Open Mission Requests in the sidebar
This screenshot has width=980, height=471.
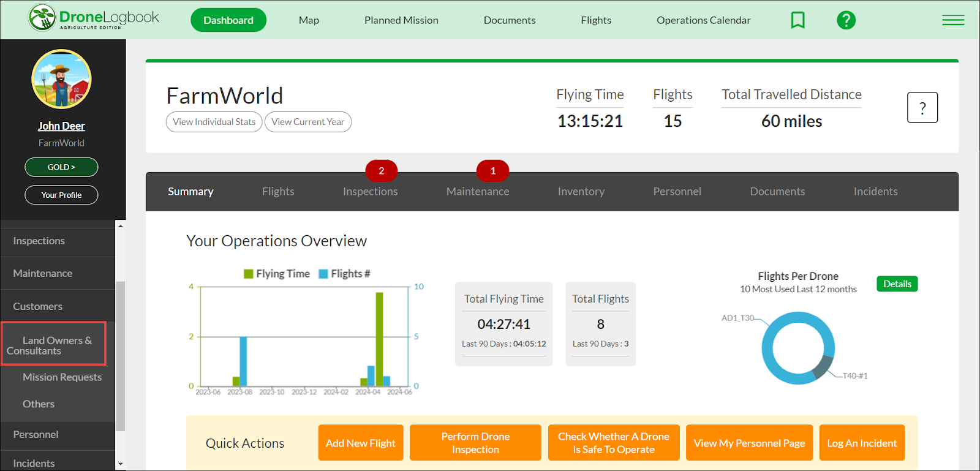62,377
